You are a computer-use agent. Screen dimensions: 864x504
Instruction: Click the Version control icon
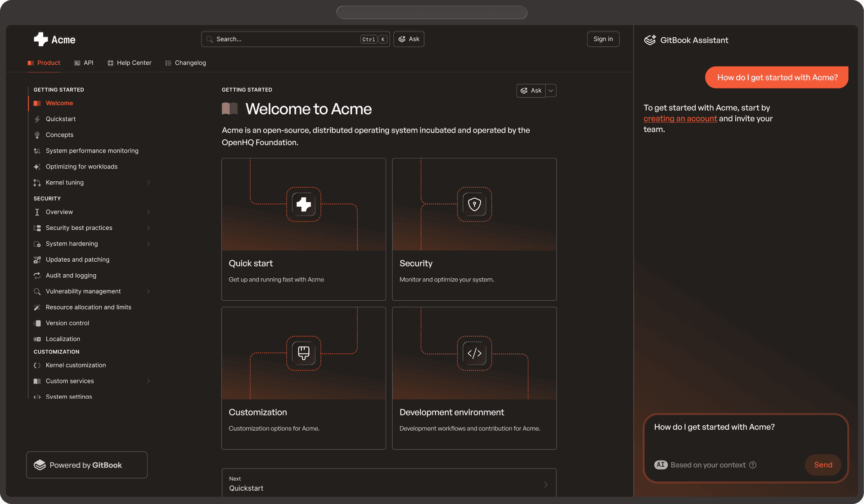37,323
